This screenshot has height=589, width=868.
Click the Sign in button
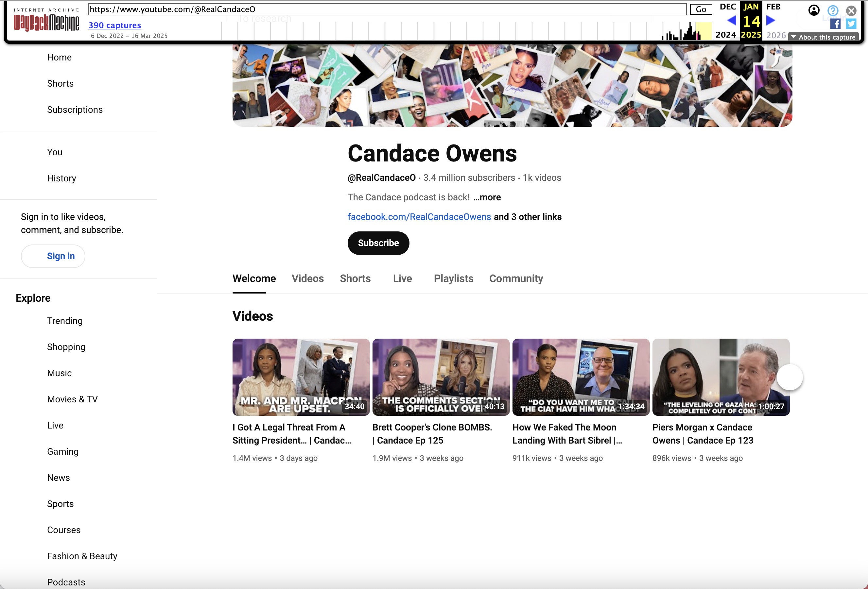pos(53,256)
